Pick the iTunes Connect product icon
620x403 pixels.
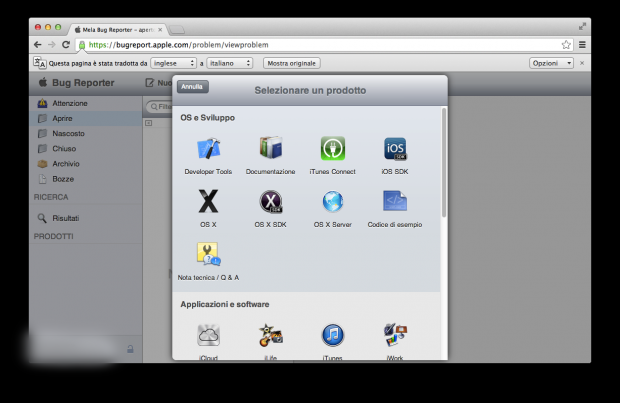(x=333, y=148)
